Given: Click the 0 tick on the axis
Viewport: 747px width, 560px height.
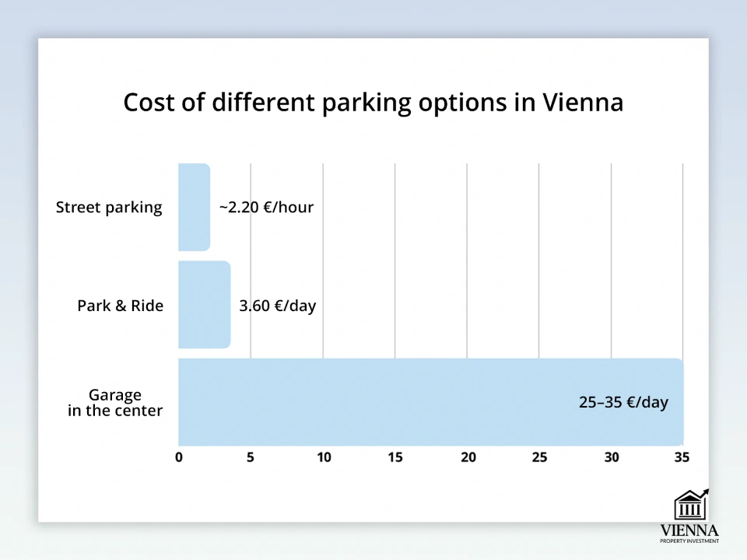Looking at the screenshot, I should pyautogui.click(x=179, y=457).
